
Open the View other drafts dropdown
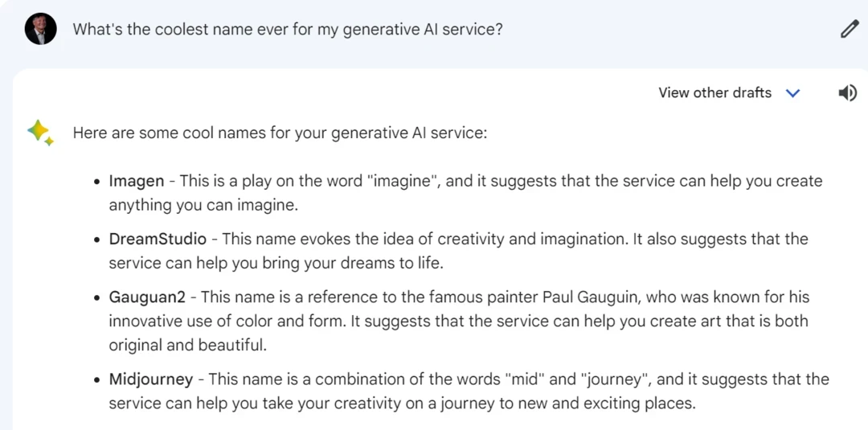click(714, 93)
